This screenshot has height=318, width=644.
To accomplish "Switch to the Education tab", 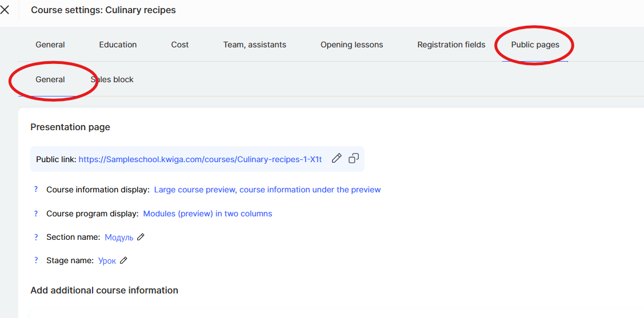I will point(118,45).
